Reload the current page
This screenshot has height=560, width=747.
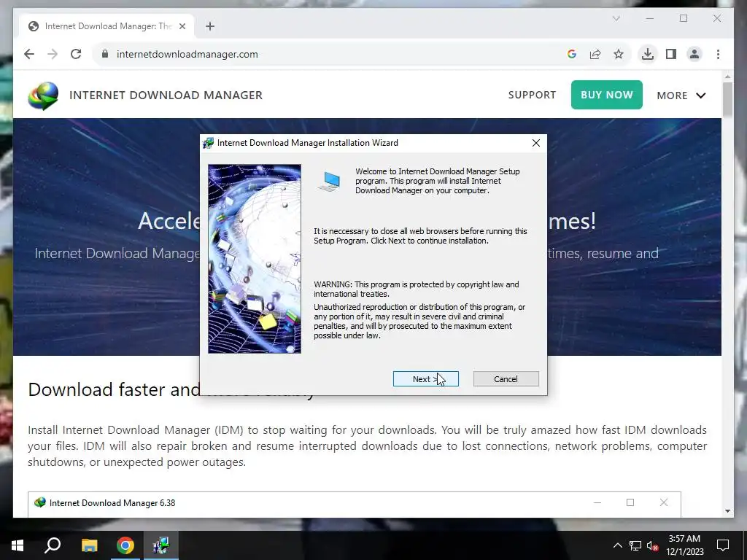(x=76, y=54)
